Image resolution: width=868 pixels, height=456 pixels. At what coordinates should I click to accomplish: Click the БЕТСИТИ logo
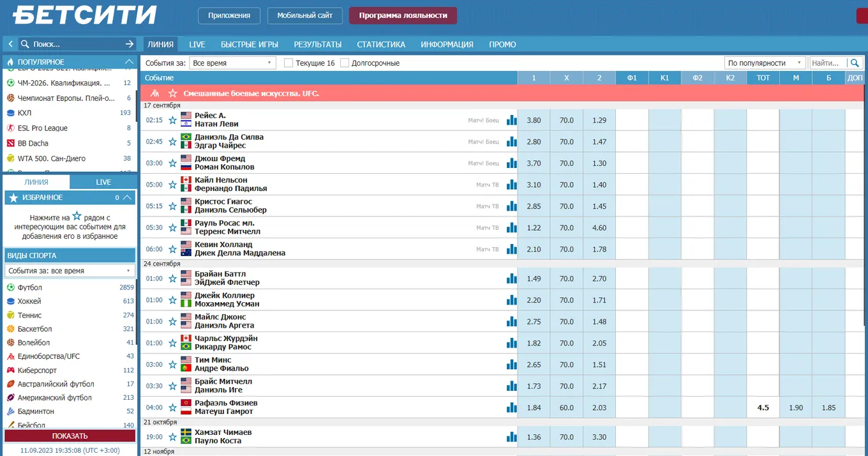(85, 15)
